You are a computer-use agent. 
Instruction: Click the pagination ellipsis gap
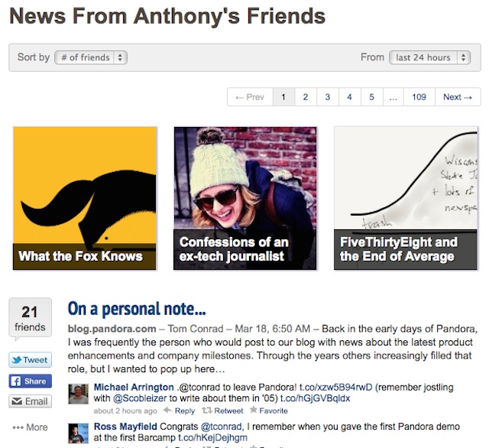pyautogui.click(x=393, y=97)
